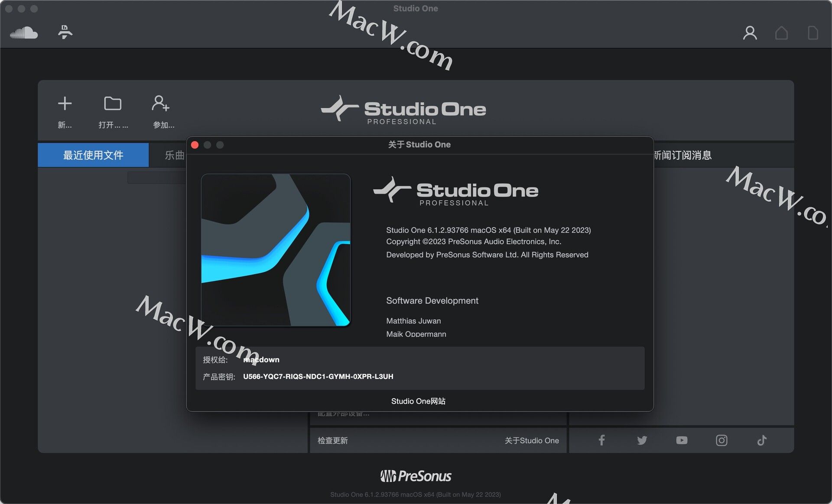Click the Studio One artwork in About dialog
The image size is (832, 504).
click(x=276, y=250)
